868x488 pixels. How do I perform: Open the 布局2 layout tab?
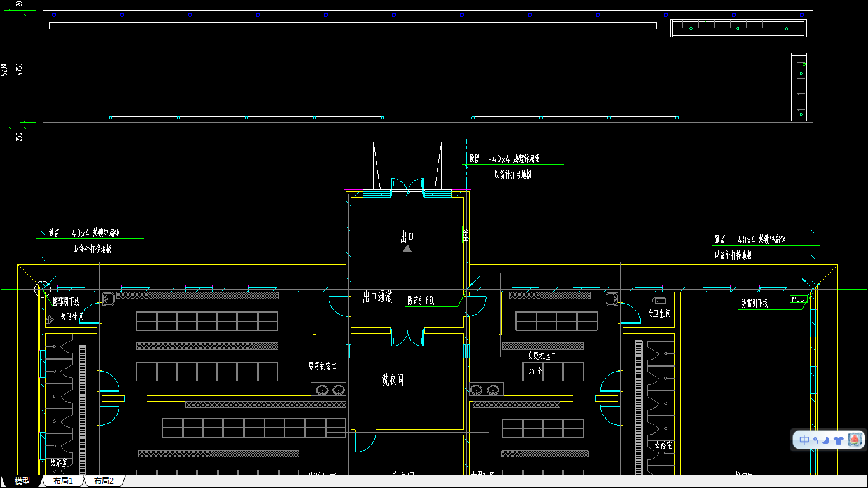[x=104, y=481]
